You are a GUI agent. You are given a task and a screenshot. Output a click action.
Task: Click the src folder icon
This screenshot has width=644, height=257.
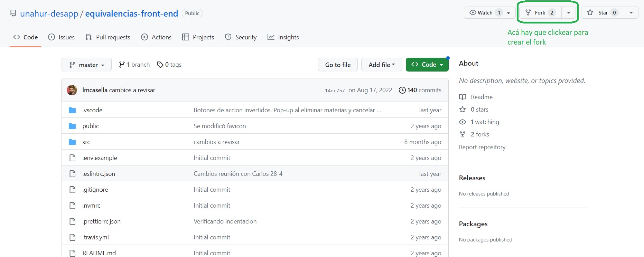[x=72, y=142]
